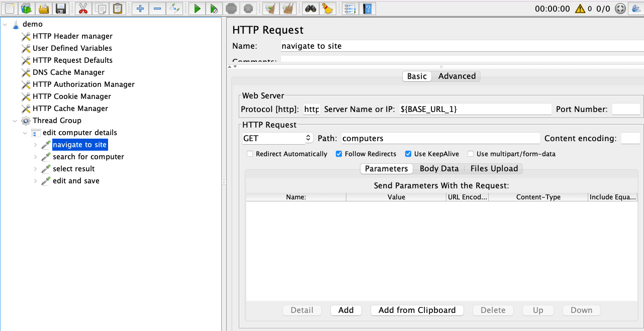Viewport: 644px width, 331px height.
Task: Enable Use multipart/form-data checkbox
Action: click(471, 154)
